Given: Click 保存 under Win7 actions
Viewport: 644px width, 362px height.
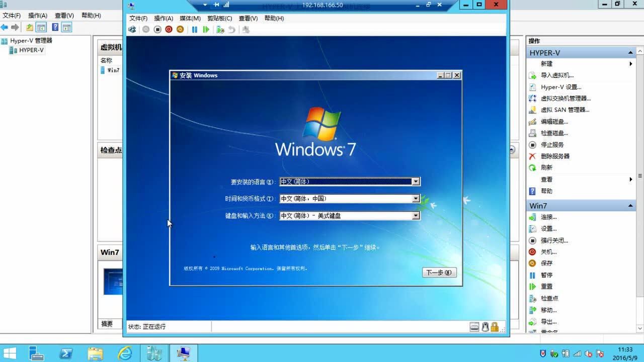Looking at the screenshot, I should point(546,263).
